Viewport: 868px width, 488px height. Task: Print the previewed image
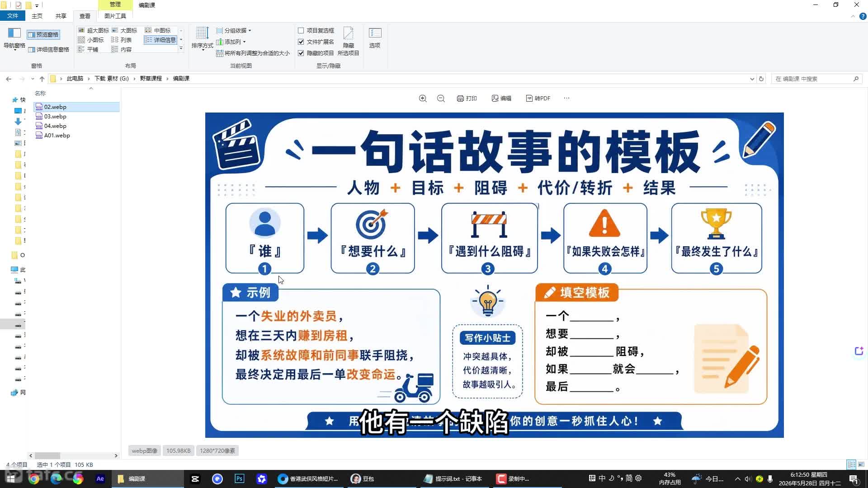click(x=467, y=99)
